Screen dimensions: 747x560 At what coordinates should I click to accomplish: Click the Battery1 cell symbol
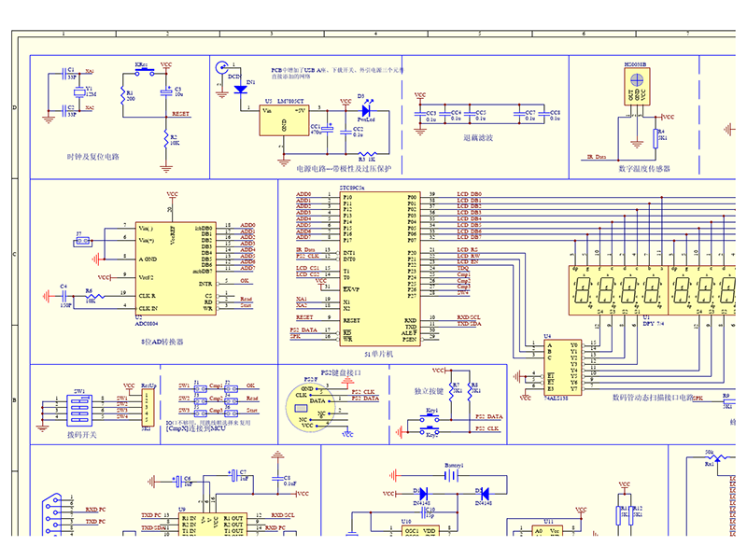tap(451, 475)
